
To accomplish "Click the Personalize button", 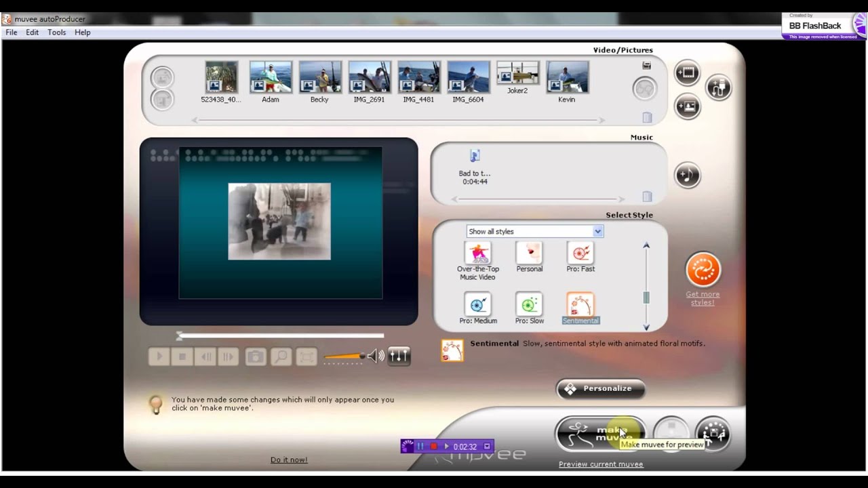I will point(600,388).
